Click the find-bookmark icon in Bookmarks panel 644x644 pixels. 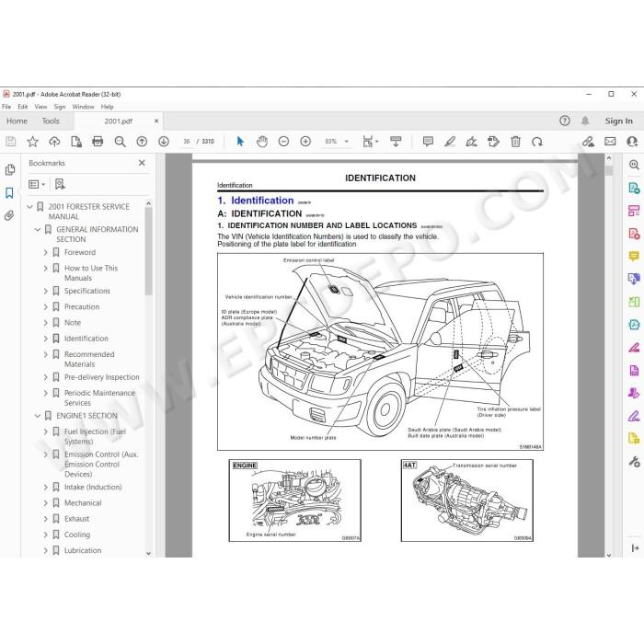coord(60,184)
